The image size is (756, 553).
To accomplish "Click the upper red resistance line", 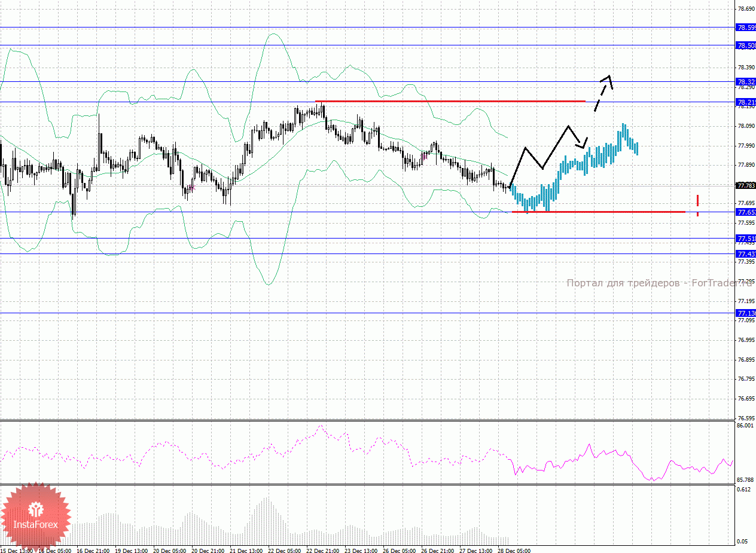I will coord(449,101).
